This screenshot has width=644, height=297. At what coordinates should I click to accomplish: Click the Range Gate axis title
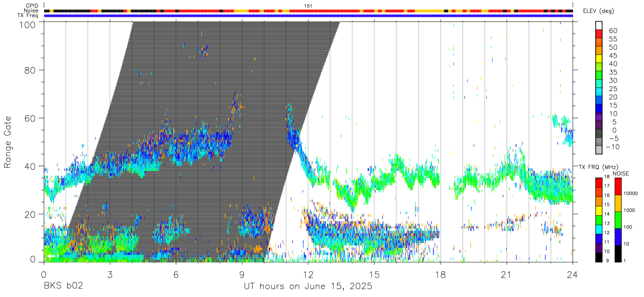click(x=8, y=142)
